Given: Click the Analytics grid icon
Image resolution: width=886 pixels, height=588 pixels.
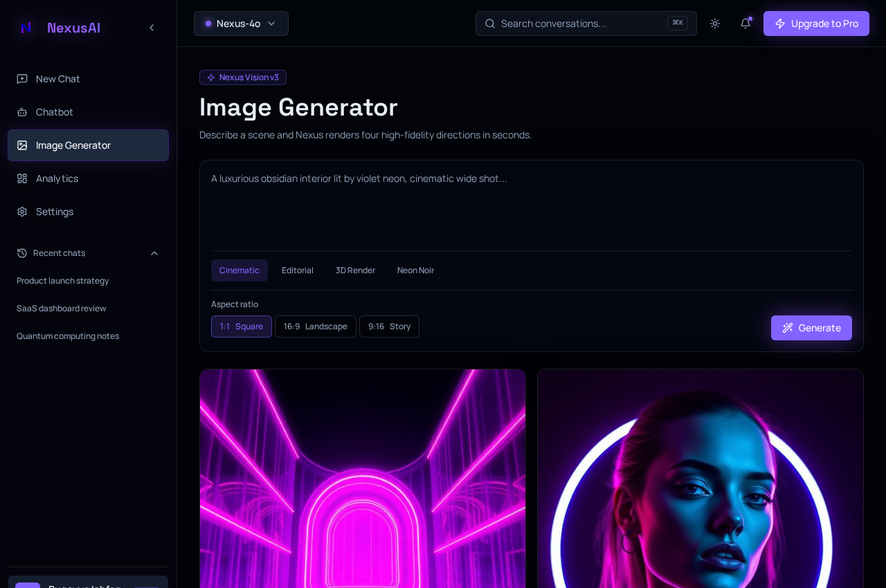Looking at the screenshot, I should (22, 178).
